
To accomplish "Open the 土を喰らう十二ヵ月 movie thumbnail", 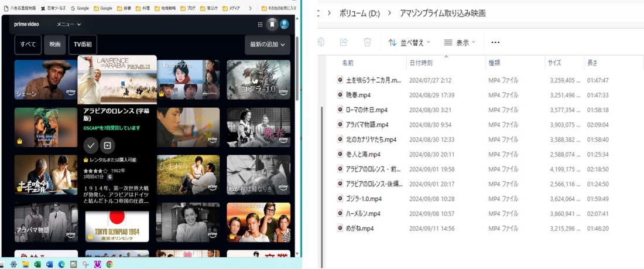I will (x=46, y=175).
